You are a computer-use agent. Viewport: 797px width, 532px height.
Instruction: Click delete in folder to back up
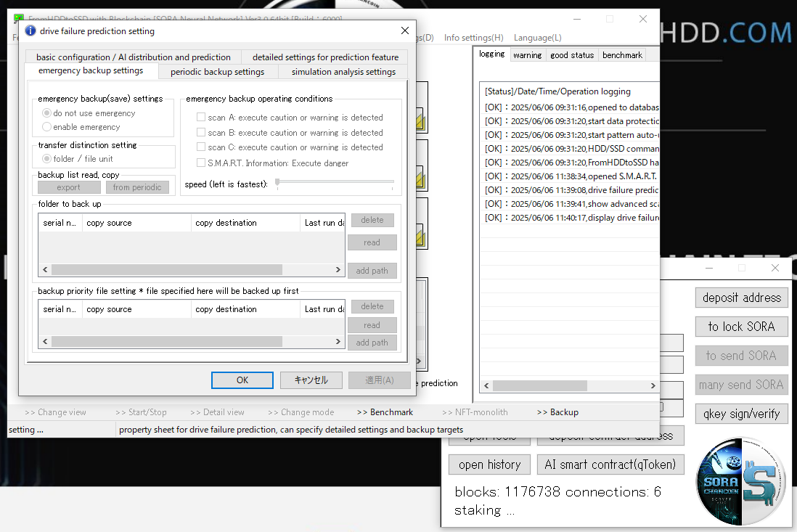click(372, 220)
